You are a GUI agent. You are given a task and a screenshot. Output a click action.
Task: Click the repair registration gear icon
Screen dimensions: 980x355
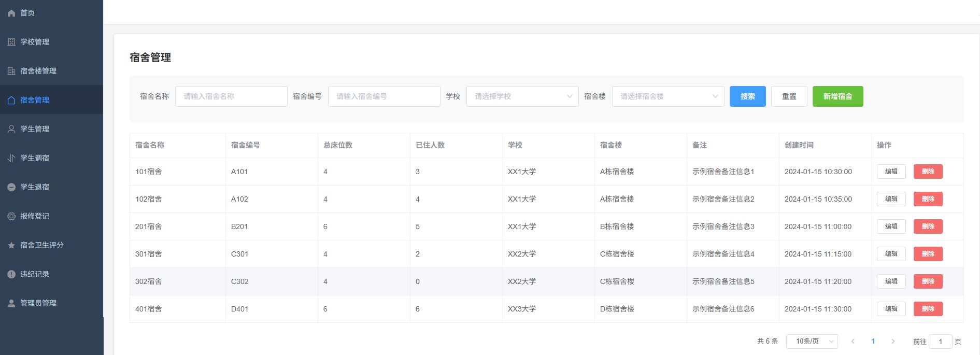[11, 216]
